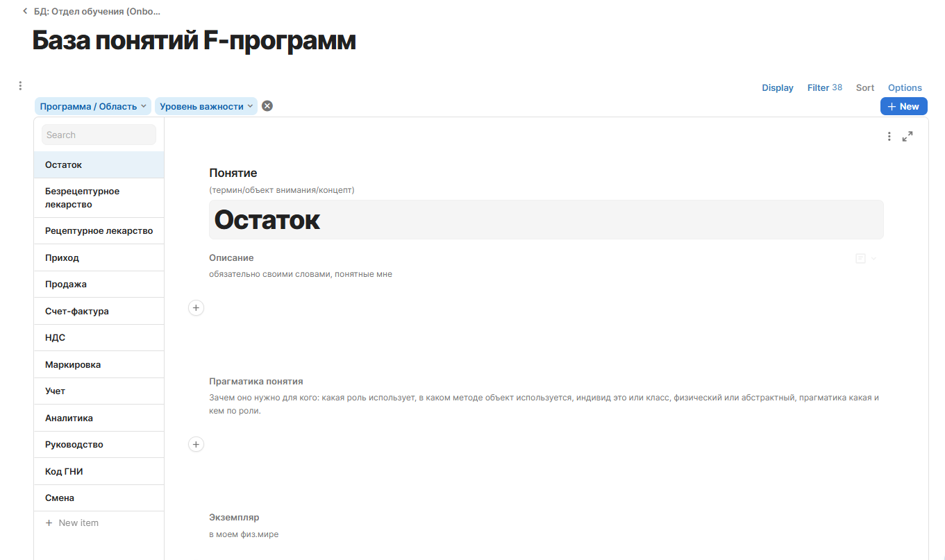The height and width of the screenshot is (560, 945).
Task: Click the plus icon under Прагматика понятия
Action: click(196, 444)
